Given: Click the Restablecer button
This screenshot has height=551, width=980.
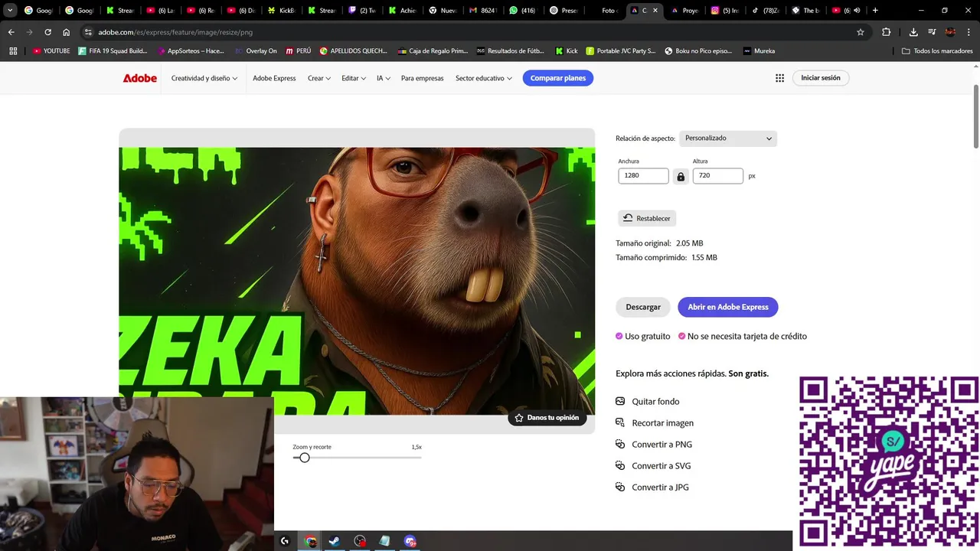Looking at the screenshot, I should point(647,218).
